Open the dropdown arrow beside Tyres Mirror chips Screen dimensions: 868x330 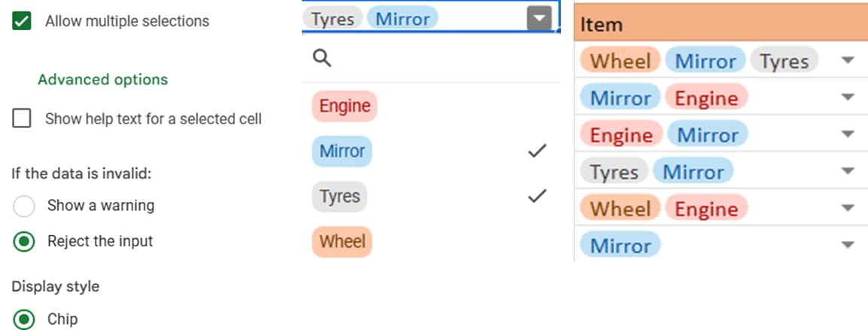(x=539, y=18)
